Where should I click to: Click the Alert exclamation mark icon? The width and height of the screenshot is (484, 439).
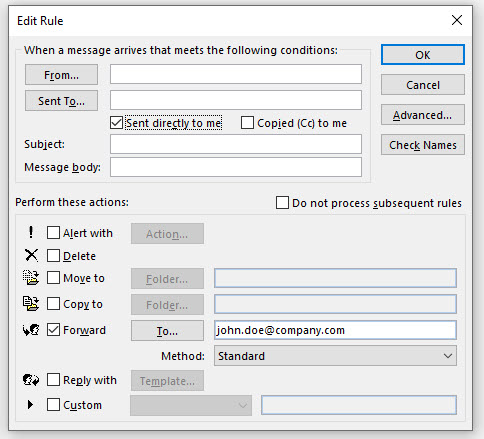tap(31, 232)
